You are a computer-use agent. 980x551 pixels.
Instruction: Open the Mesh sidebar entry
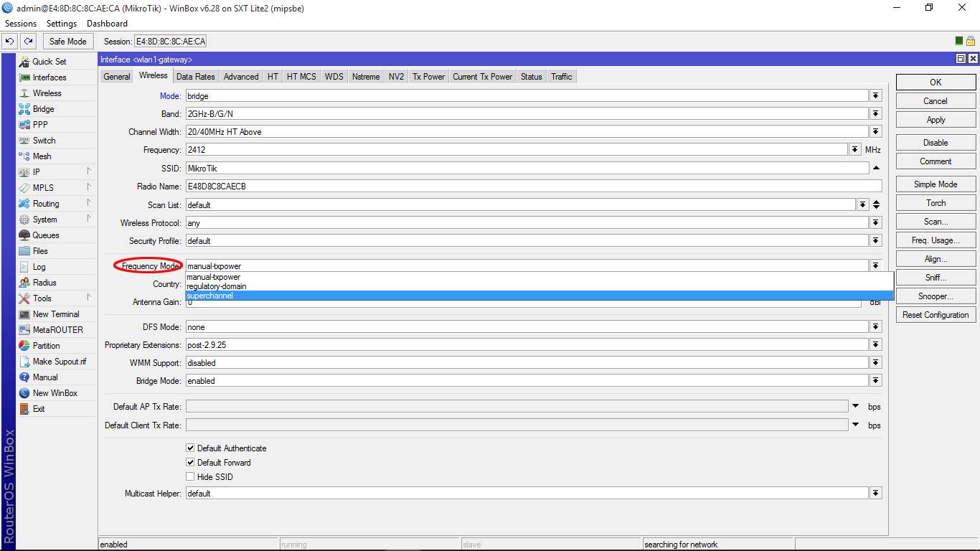pyautogui.click(x=42, y=156)
